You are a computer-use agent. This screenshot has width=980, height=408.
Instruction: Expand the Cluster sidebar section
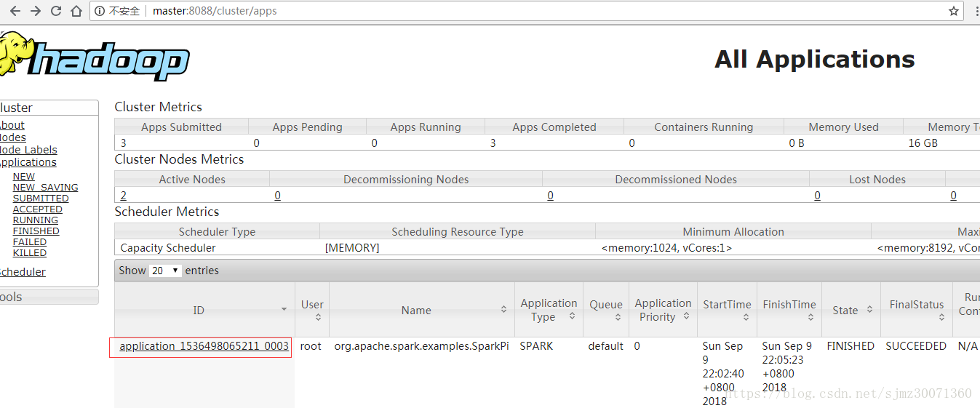click(48, 108)
